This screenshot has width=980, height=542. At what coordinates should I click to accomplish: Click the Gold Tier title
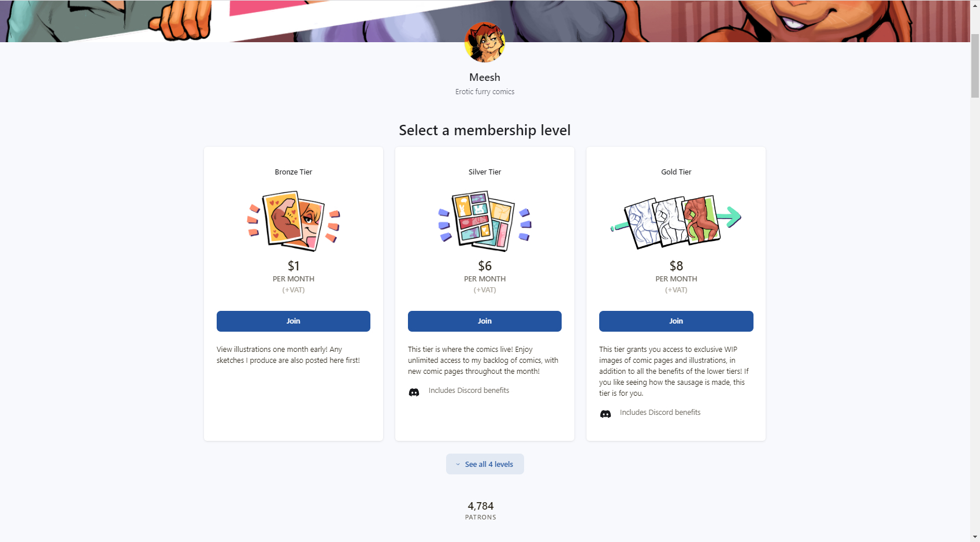676,172
